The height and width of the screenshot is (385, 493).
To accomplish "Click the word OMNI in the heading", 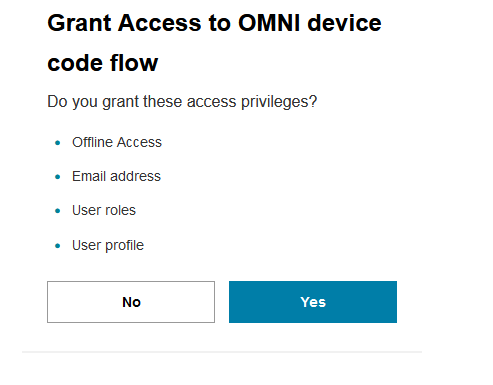I will pos(269,23).
